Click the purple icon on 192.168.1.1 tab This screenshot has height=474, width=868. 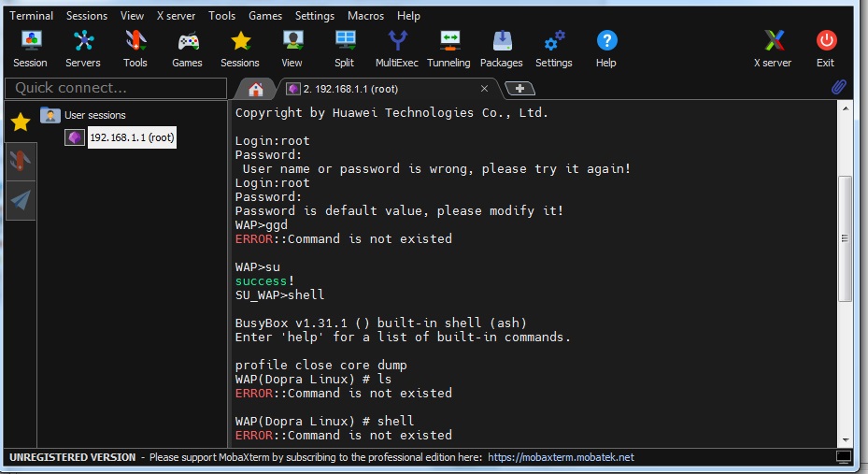(293, 89)
